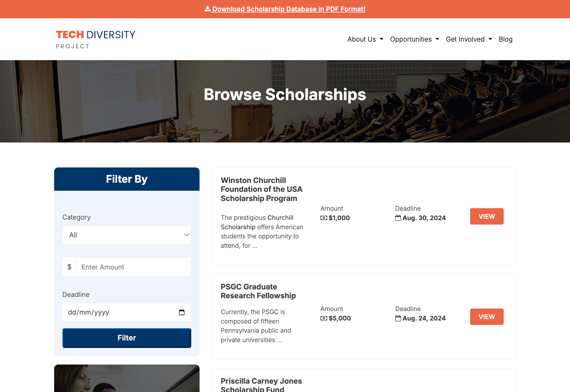Select Blog in the navigation bar
570x392 pixels.
(505, 39)
